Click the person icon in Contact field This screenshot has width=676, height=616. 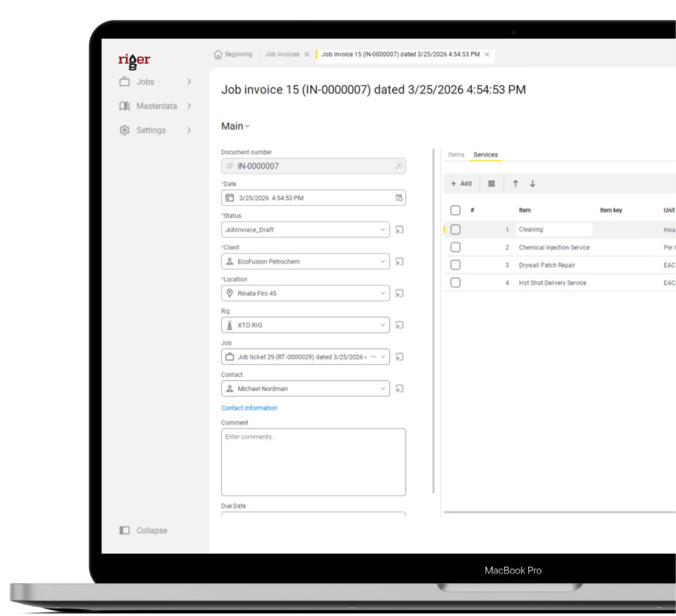(230, 388)
